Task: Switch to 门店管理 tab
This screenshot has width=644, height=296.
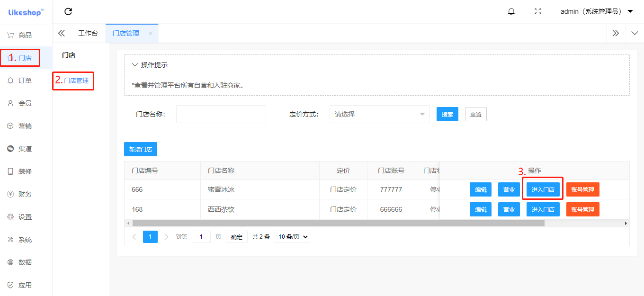Action: coord(126,33)
